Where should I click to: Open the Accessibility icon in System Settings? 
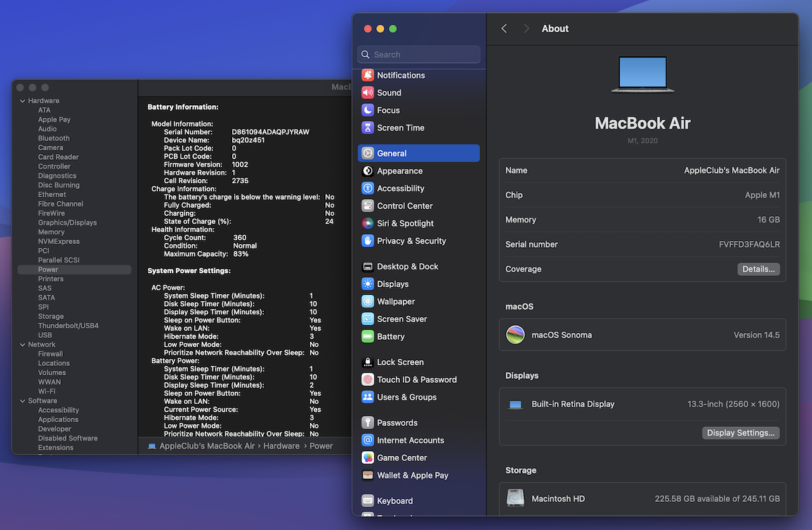(368, 188)
